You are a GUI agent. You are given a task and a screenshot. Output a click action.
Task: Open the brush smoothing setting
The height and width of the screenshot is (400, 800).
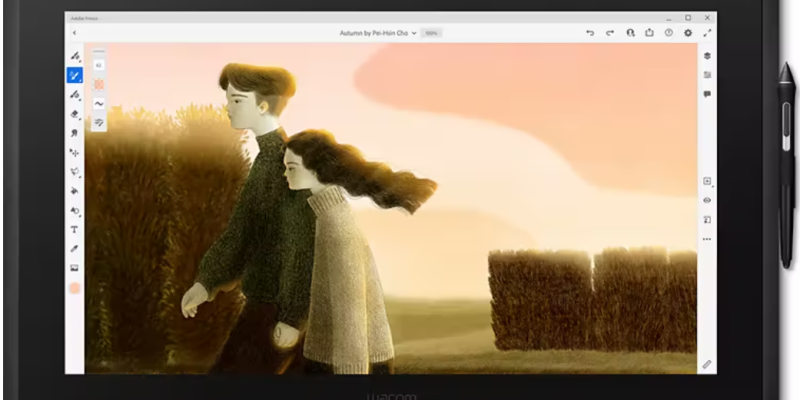click(x=99, y=104)
